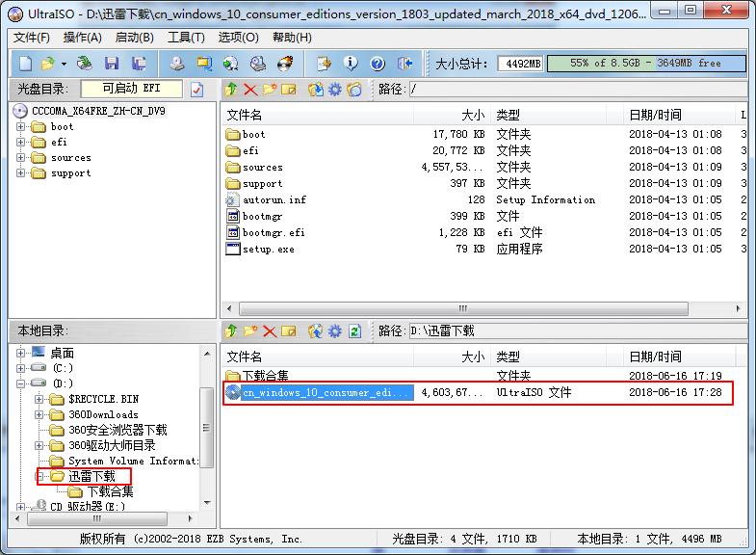Screen dimensions: 756x555
Task: Click the local tree vertical scrollbar thumb
Action: 207,428
